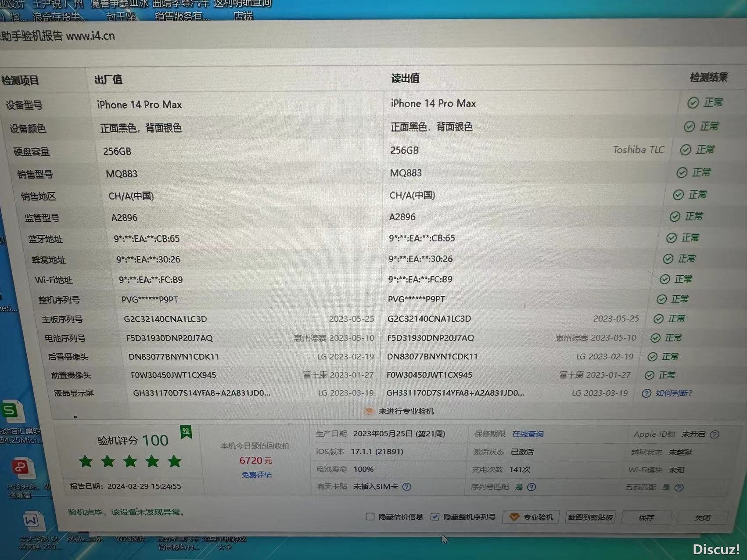Select 出厂值 screen serial GH331170D7S14YFA8+A2A831JD0...
The width and height of the screenshot is (747, 560).
tap(202, 393)
